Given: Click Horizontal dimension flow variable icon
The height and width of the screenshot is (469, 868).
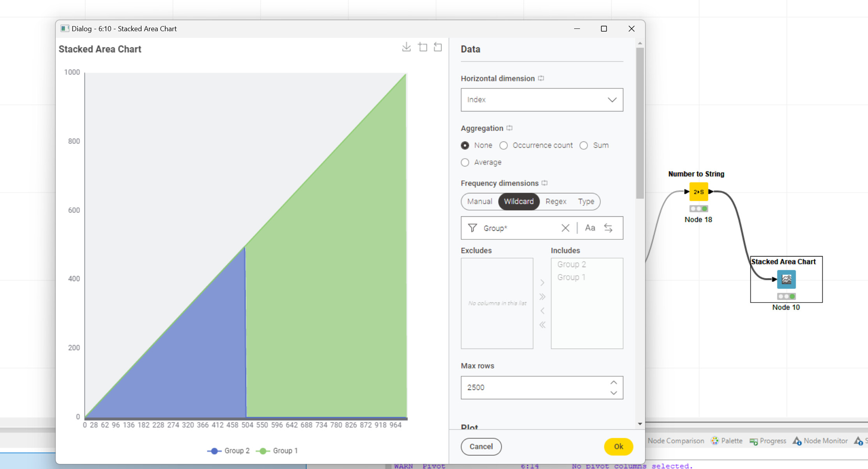Looking at the screenshot, I should pyautogui.click(x=541, y=78).
